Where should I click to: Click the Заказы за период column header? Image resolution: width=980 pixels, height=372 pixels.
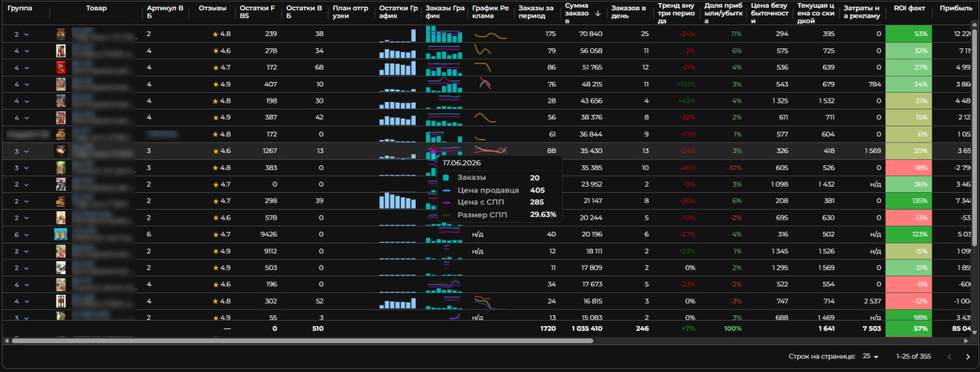click(x=534, y=12)
